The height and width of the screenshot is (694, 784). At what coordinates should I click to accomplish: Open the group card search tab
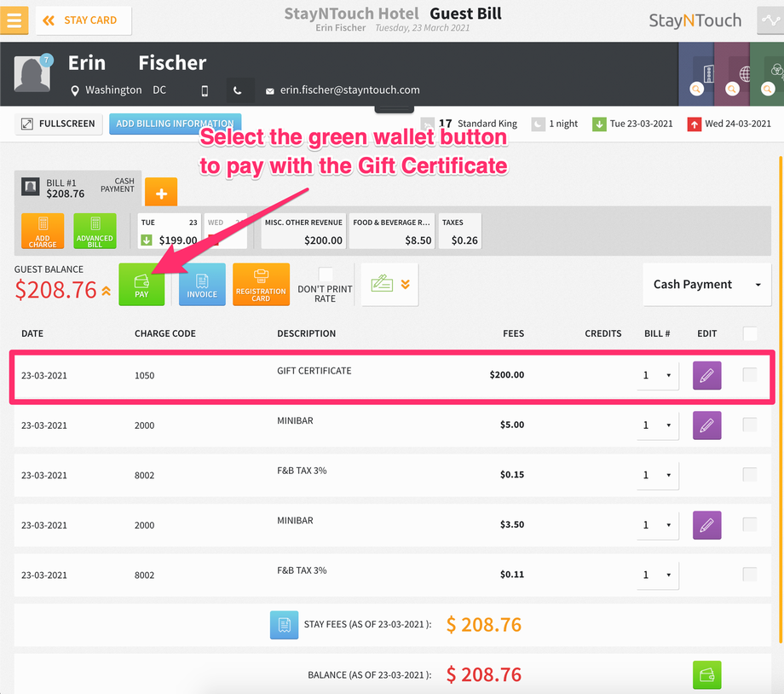coord(768,74)
